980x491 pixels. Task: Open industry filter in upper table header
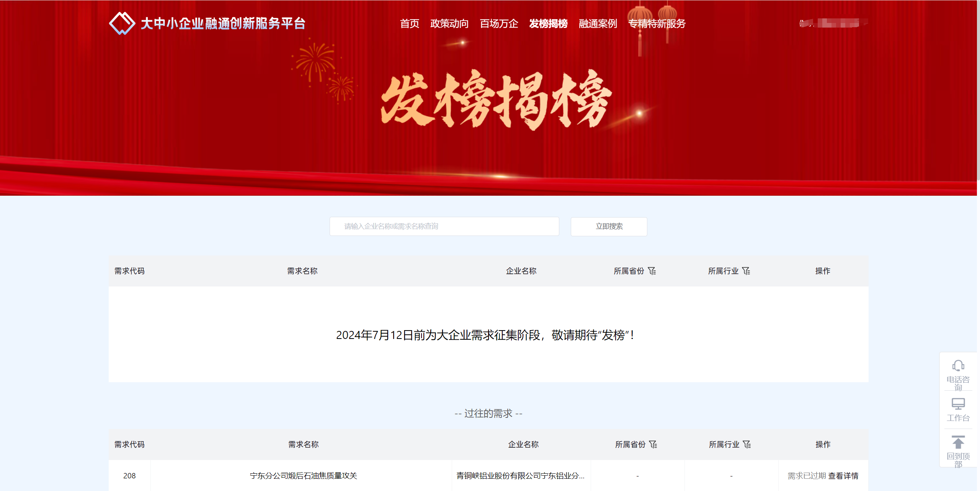coord(746,271)
